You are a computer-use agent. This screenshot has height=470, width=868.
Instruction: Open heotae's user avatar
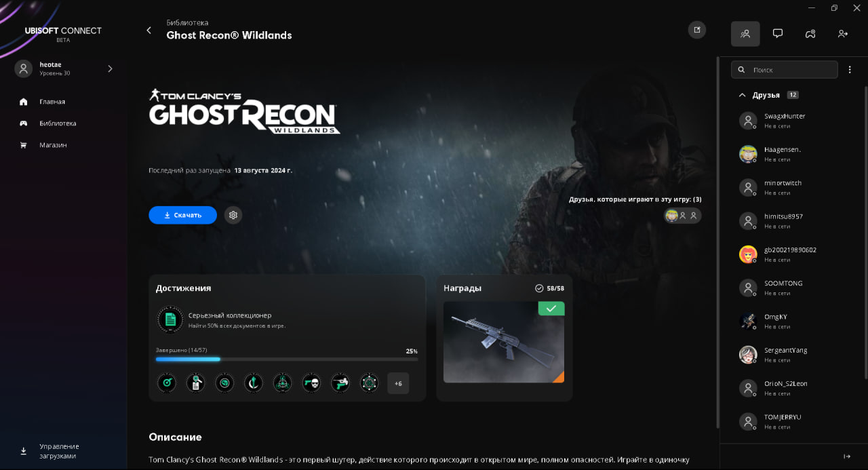click(x=24, y=68)
